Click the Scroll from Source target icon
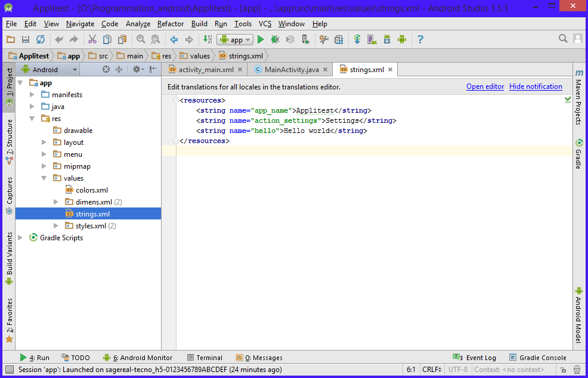The height and width of the screenshot is (378, 588). point(106,69)
